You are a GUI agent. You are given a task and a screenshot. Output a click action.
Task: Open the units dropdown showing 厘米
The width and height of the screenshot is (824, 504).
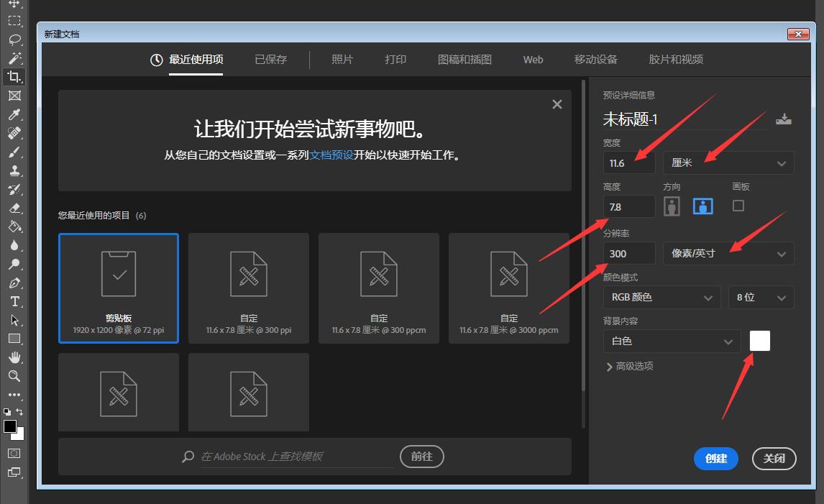tap(728, 162)
